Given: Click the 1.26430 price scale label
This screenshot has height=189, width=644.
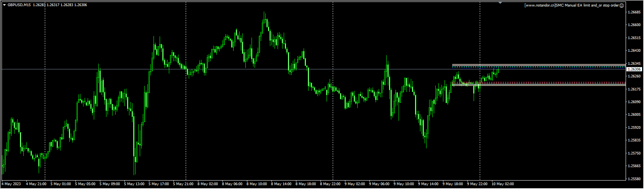Looking at the screenshot, I should click(x=635, y=51).
